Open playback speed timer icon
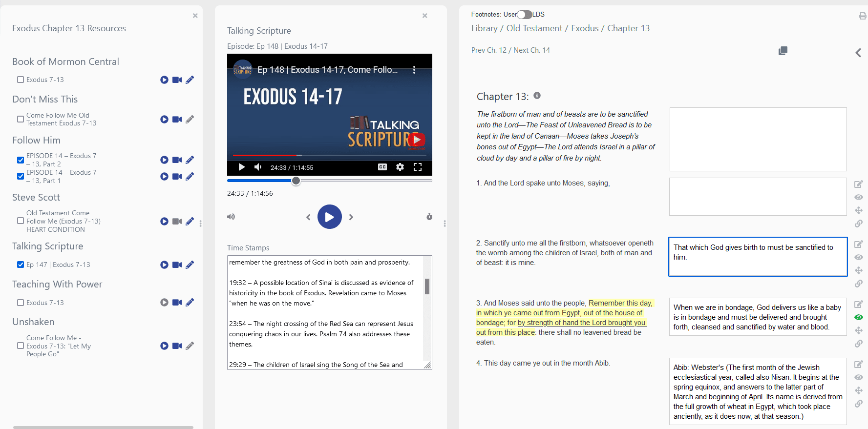Screen dimensions: 868x429 429,217
